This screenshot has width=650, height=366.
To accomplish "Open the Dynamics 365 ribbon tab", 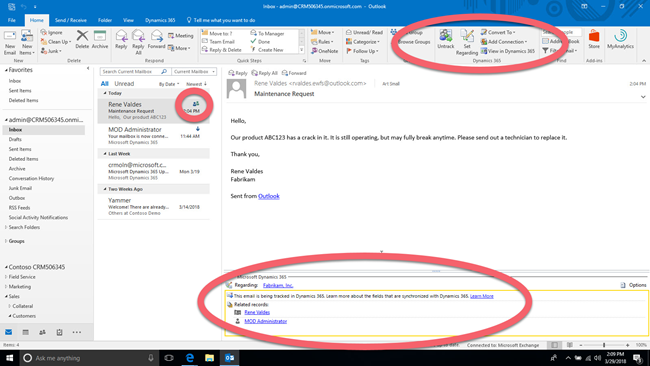I will (x=160, y=20).
